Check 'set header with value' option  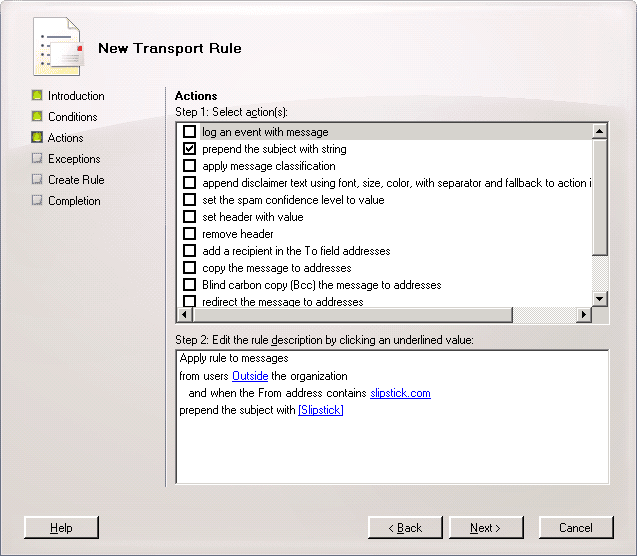(189, 216)
